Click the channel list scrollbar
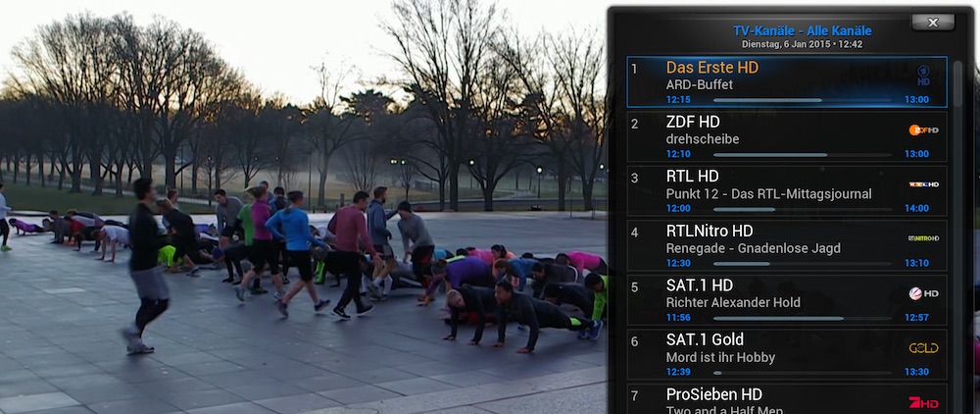 click(x=958, y=237)
